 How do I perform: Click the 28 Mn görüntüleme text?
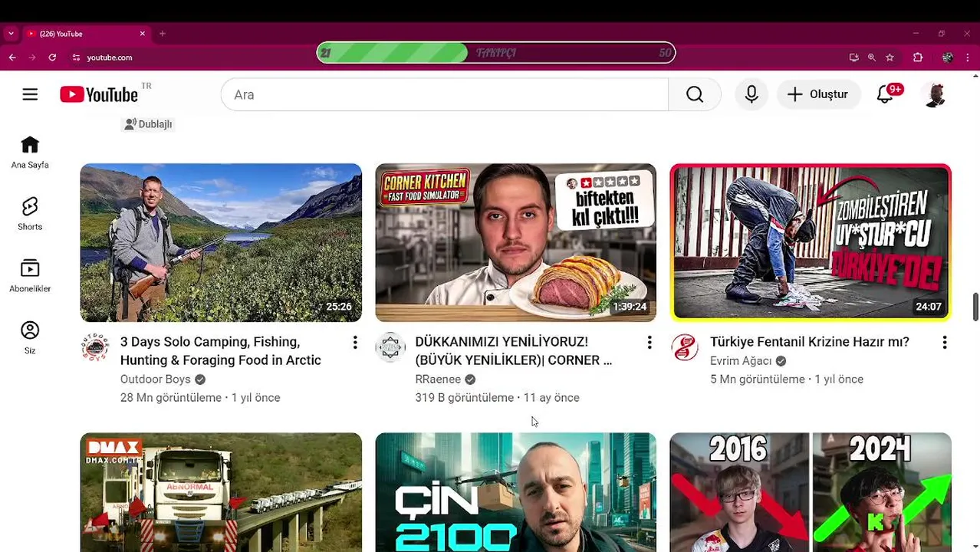click(x=170, y=398)
